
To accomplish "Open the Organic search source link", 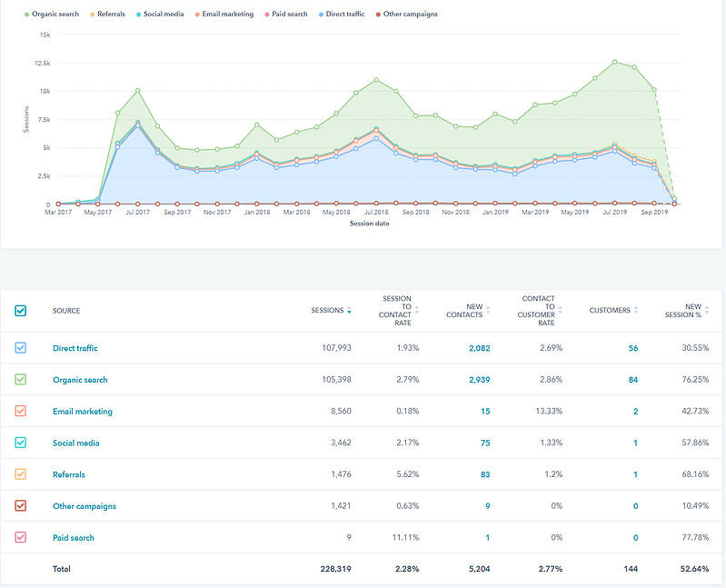I will (x=80, y=380).
